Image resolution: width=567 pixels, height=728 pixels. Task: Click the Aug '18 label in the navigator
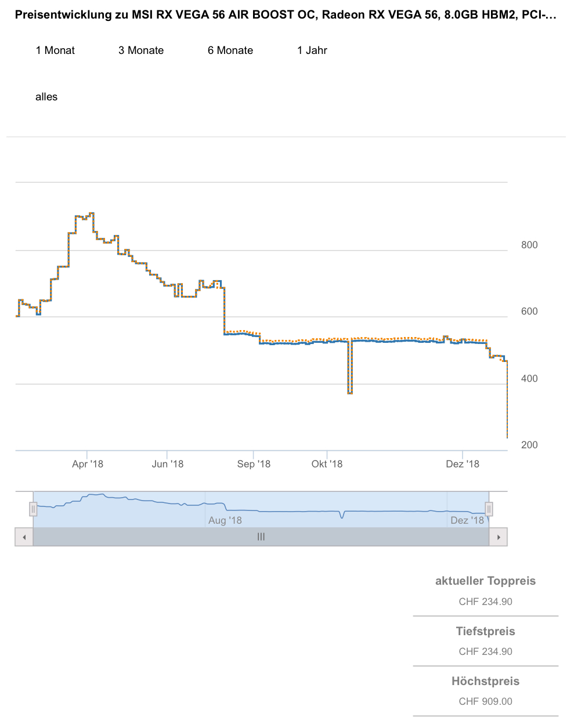click(x=225, y=520)
